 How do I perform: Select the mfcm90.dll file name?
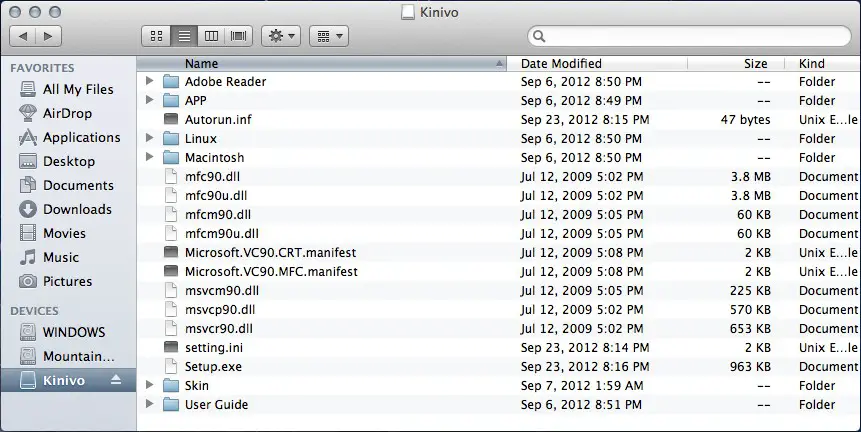[x=218, y=215]
